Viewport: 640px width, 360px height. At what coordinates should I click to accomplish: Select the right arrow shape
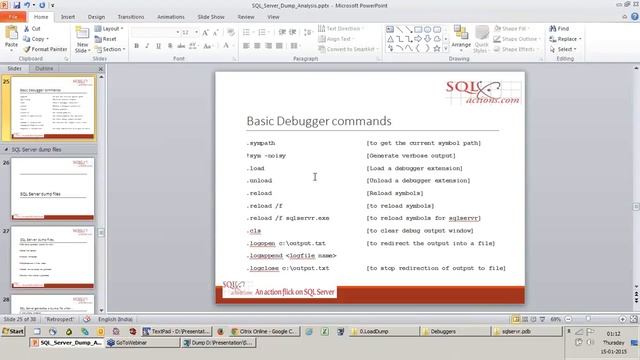click(418, 39)
